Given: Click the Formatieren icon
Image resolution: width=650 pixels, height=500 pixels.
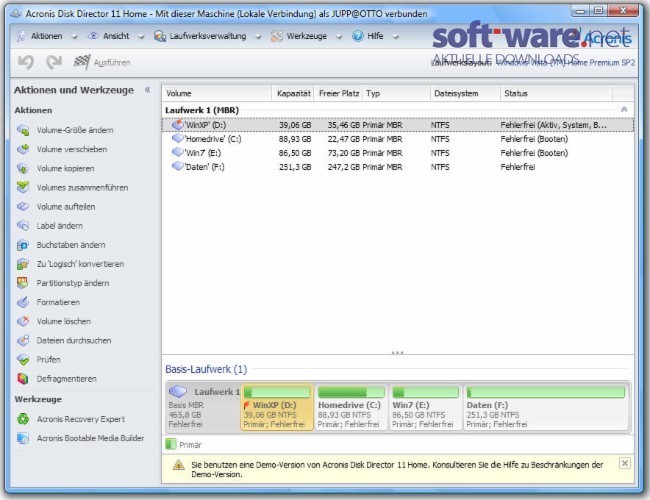Looking at the screenshot, I should [x=23, y=302].
